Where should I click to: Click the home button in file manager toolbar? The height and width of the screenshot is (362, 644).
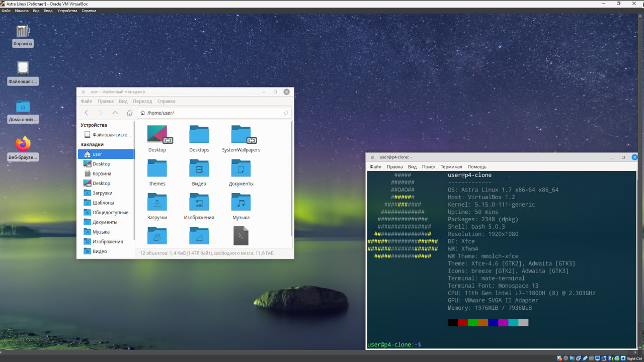[129, 113]
